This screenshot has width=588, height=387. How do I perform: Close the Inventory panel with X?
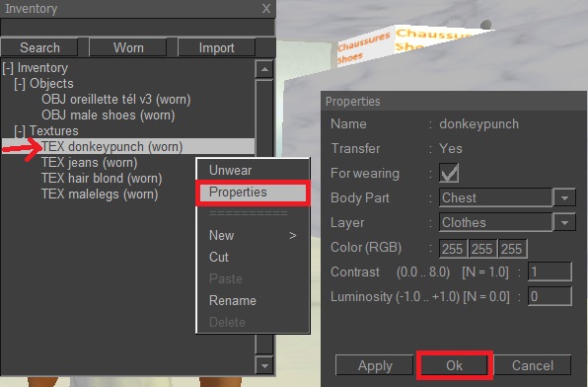(265, 8)
